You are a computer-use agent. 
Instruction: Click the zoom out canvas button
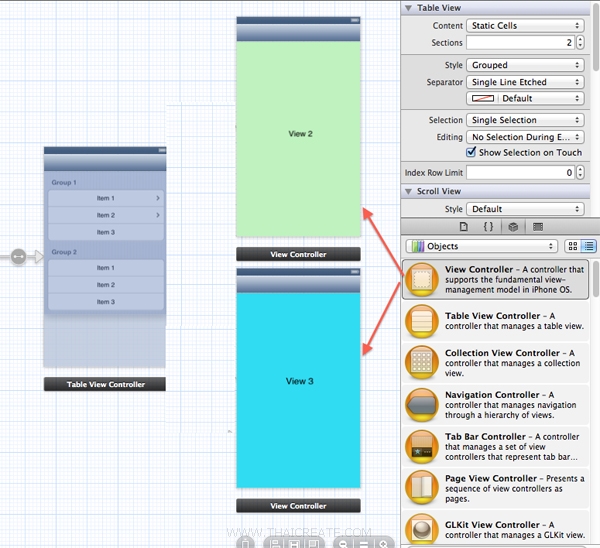click(343, 543)
